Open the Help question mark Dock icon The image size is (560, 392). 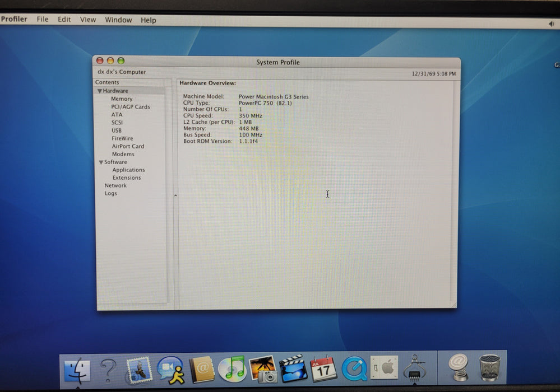coord(108,371)
